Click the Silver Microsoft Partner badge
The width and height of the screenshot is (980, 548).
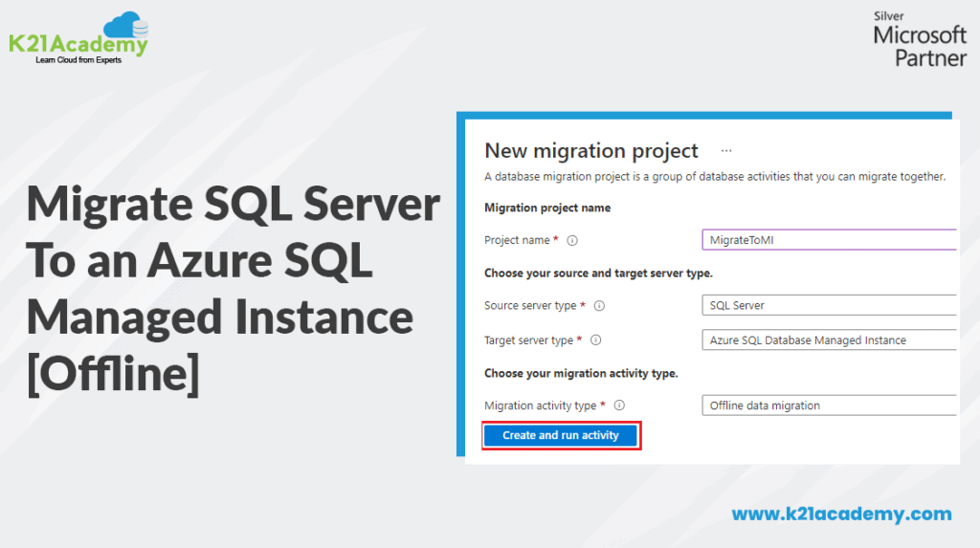919,40
